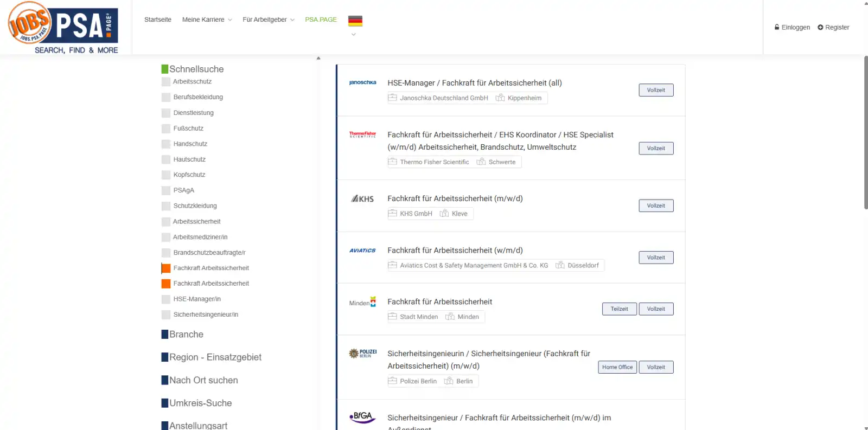The height and width of the screenshot is (430, 868).
Task: Click the Polizei Berlin logo
Action: pos(362,354)
